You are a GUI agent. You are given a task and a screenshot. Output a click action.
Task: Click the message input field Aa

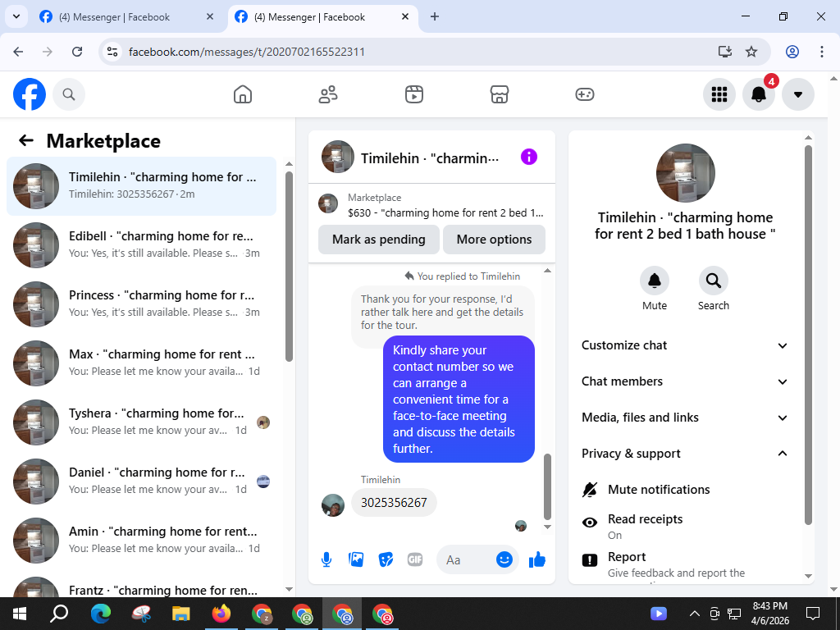[466, 559]
